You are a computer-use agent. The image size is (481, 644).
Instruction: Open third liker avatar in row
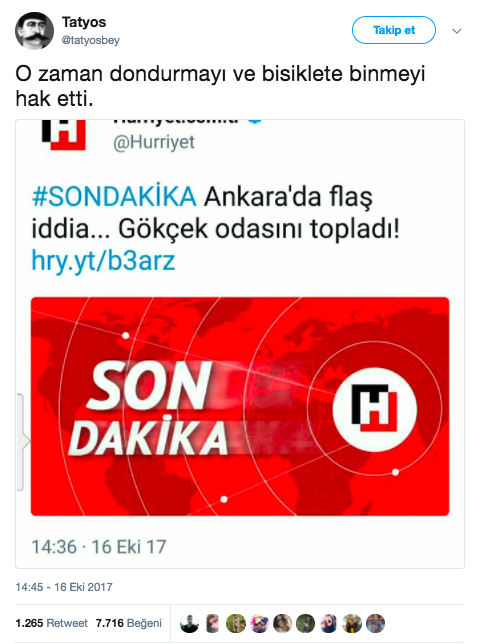point(236,623)
